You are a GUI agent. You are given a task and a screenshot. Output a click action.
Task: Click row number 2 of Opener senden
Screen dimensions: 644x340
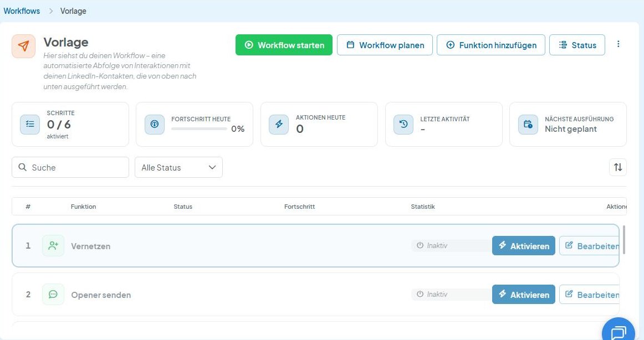point(28,295)
